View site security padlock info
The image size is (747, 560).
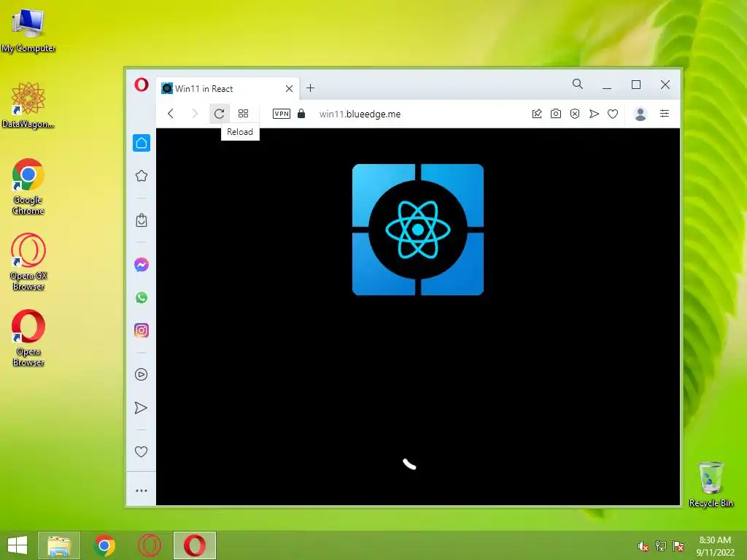[x=301, y=113]
